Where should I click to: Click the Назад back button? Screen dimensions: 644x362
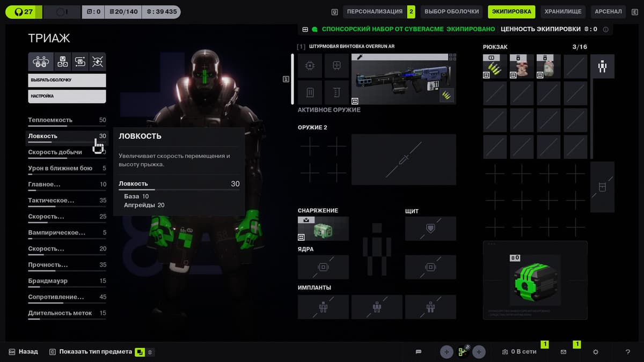(x=24, y=352)
